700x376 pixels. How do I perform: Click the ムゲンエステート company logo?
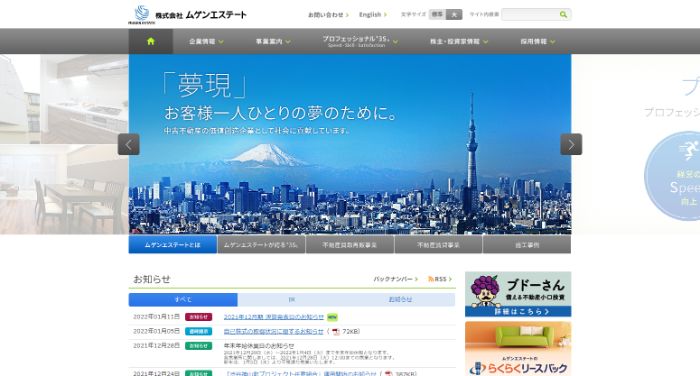pyautogui.click(x=187, y=15)
